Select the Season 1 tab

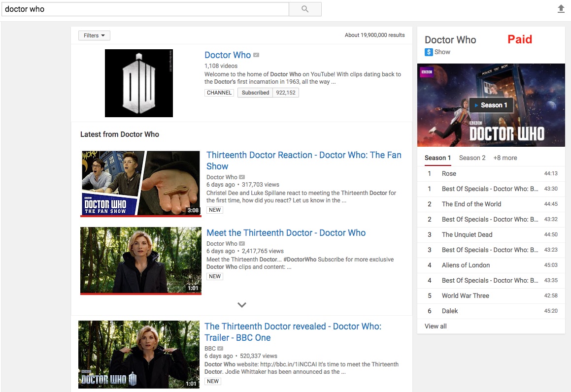(437, 158)
